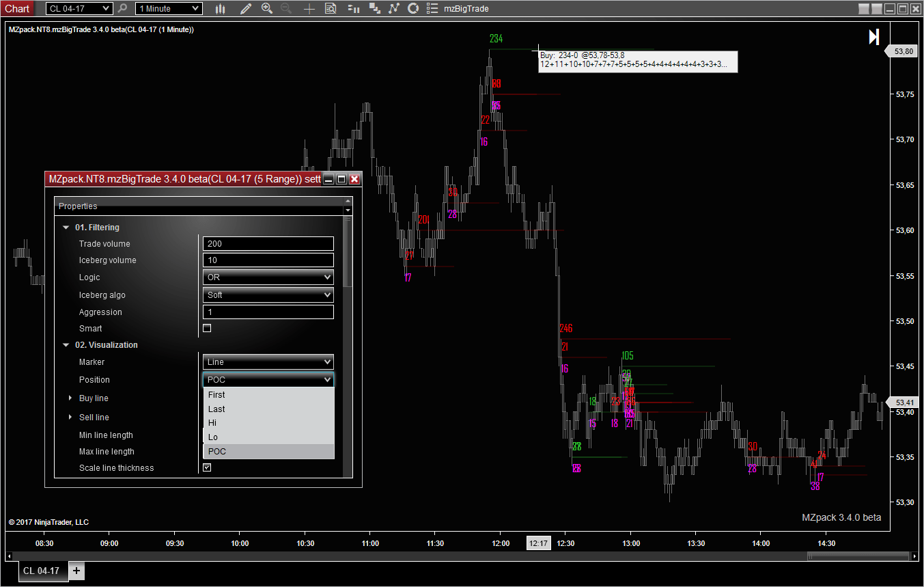Viewport: 924px width, 587px height.
Task: Open the Marker Line dropdown
Action: (x=268, y=362)
